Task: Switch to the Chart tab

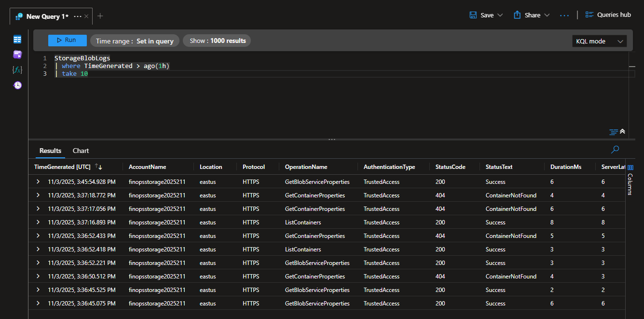Action: pos(81,151)
